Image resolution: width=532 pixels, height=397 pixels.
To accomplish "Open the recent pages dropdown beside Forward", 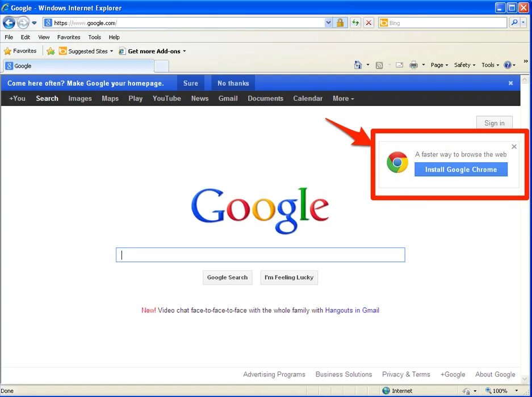I will click(x=34, y=23).
